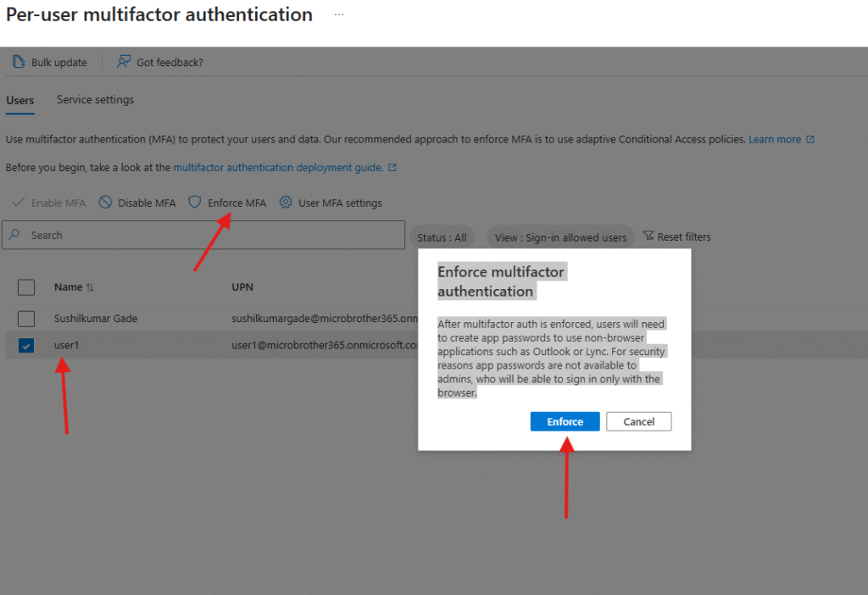The width and height of the screenshot is (868, 595).
Task: Click the Bulk update document icon
Action: click(x=19, y=62)
